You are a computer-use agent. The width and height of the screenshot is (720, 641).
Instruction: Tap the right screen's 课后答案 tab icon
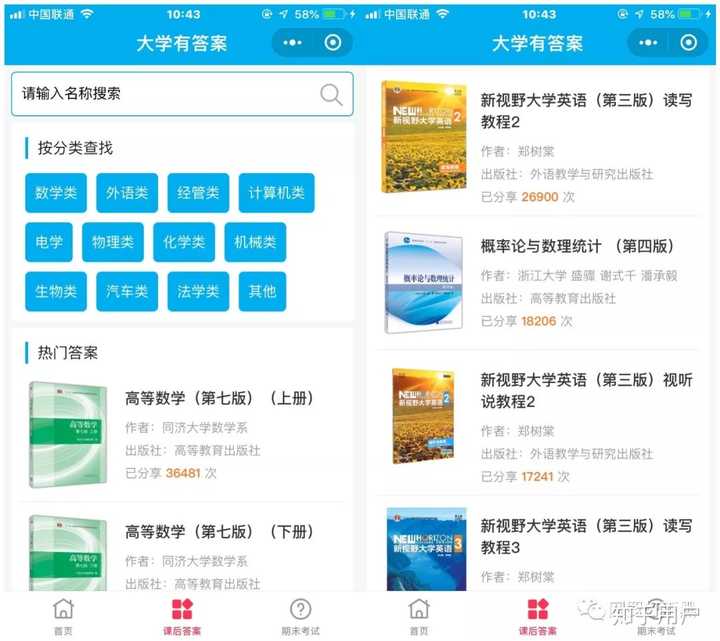[x=538, y=609]
